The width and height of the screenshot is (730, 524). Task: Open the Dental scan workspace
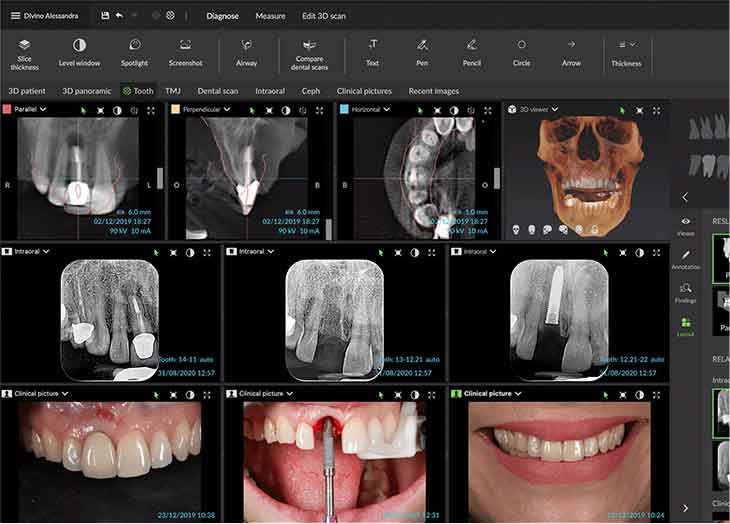tap(217, 91)
